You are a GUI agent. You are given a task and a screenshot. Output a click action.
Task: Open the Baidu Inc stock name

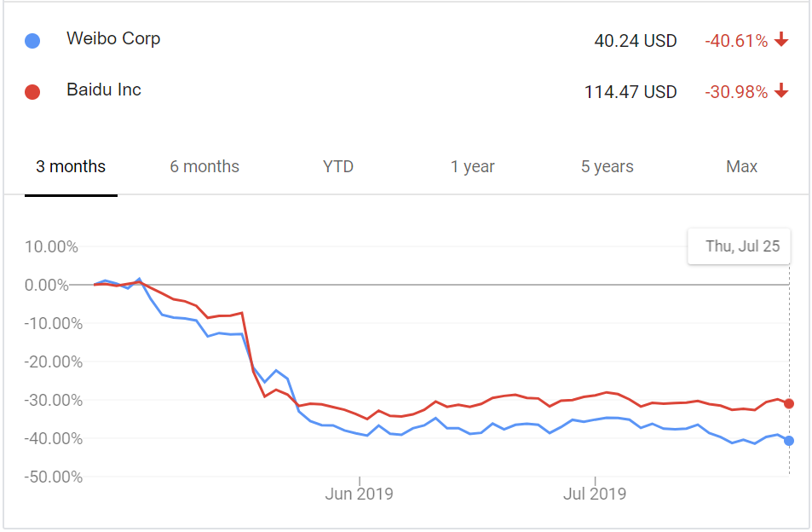104,90
